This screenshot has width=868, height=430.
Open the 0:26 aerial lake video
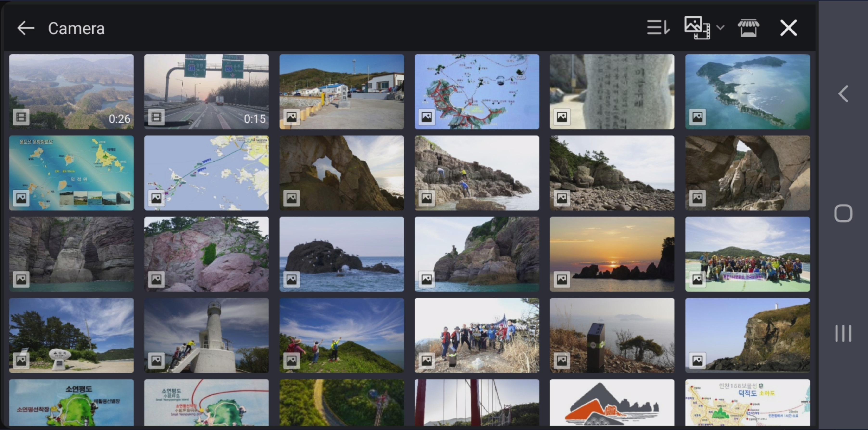tap(71, 92)
